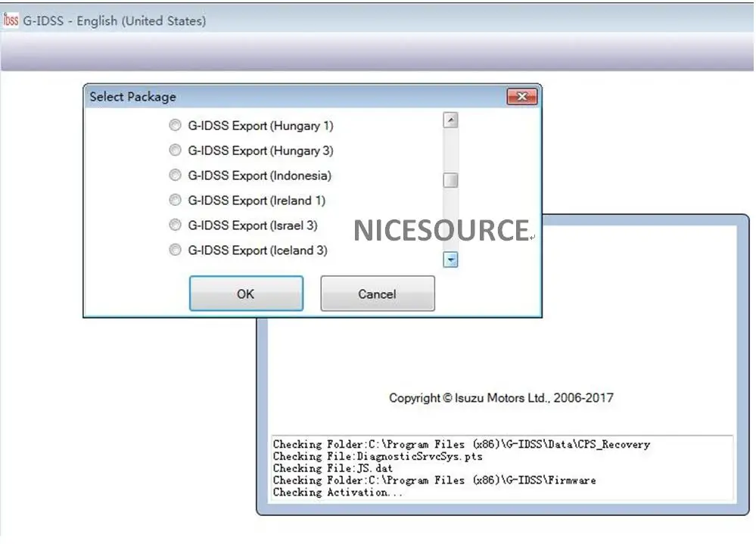This screenshot has width=756, height=544.
Task: Confirm package selection with OK
Action: (x=246, y=294)
